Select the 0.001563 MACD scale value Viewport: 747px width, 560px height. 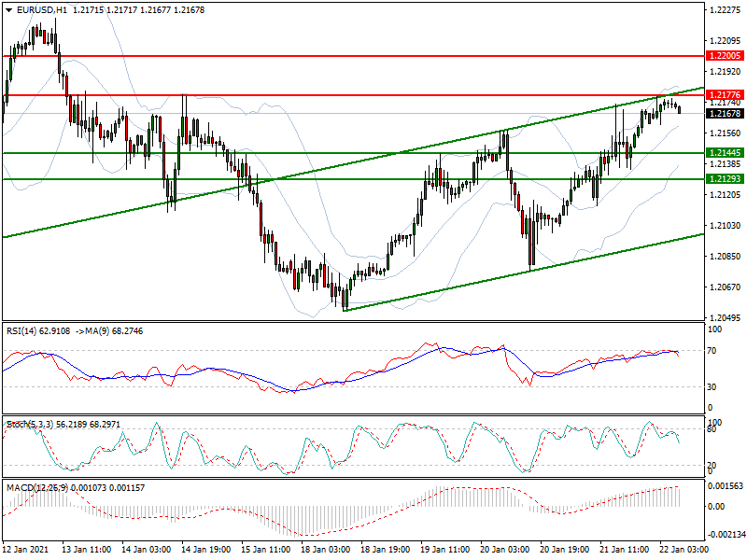click(x=726, y=485)
